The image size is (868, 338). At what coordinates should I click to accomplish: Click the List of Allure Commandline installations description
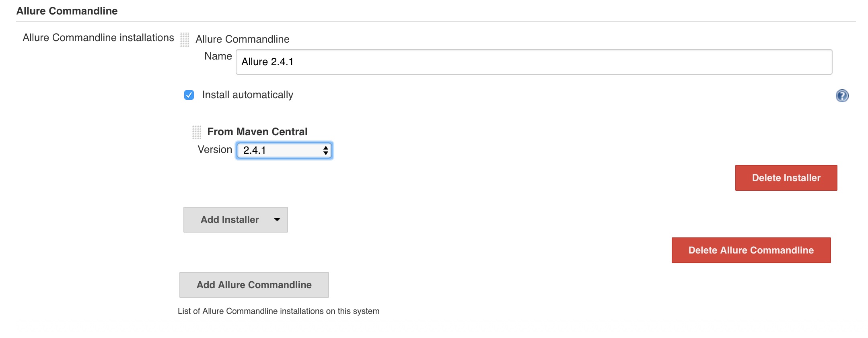tap(278, 311)
